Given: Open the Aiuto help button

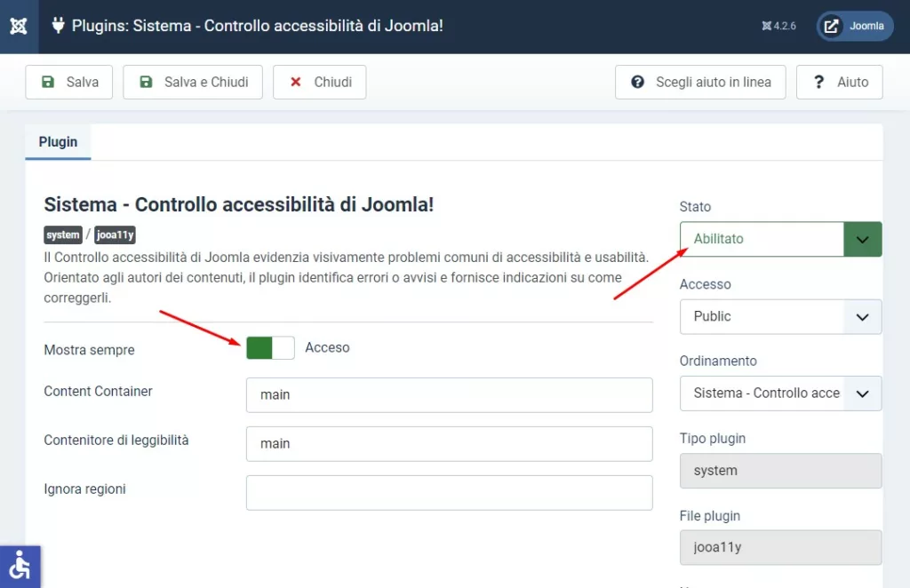Looking at the screenshot, I should (840, 83).
